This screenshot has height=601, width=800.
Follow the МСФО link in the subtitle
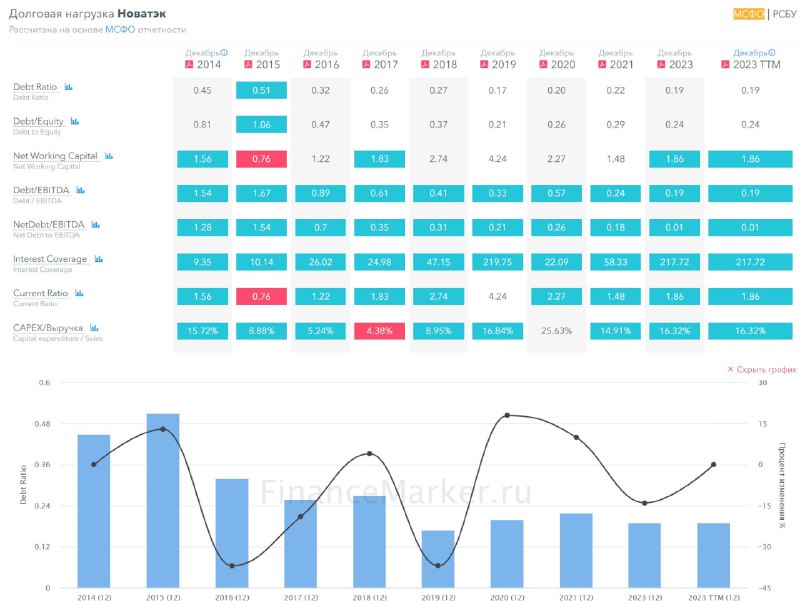click(120, 30)
